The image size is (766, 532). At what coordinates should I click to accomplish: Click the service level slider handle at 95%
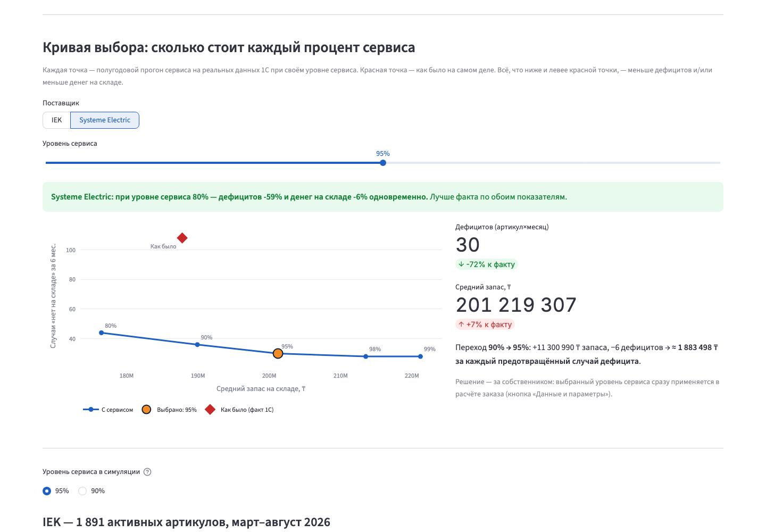click(383, 163)
